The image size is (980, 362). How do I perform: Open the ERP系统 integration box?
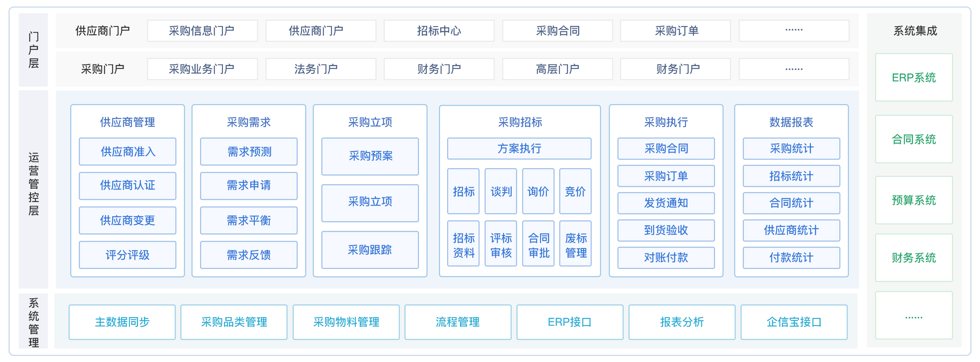coord(914,78)
